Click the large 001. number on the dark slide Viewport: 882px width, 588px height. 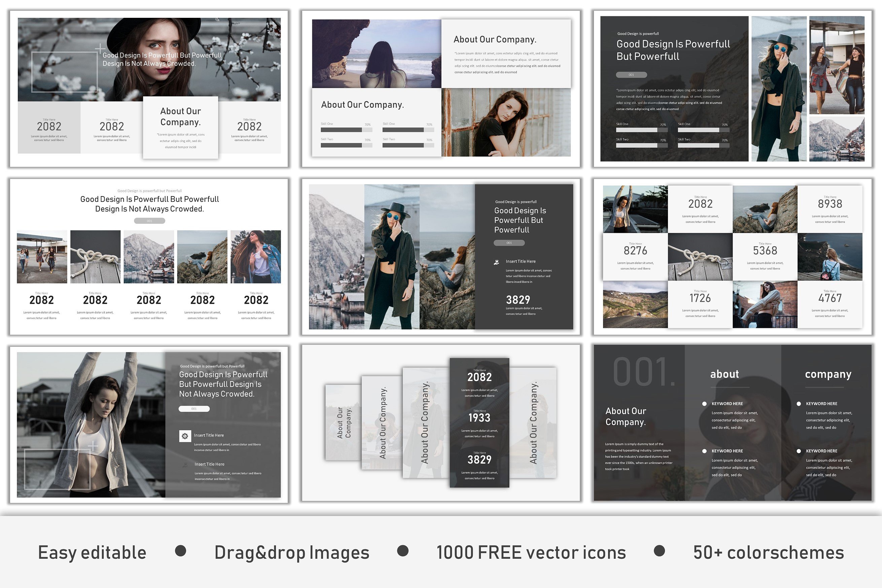644,372
